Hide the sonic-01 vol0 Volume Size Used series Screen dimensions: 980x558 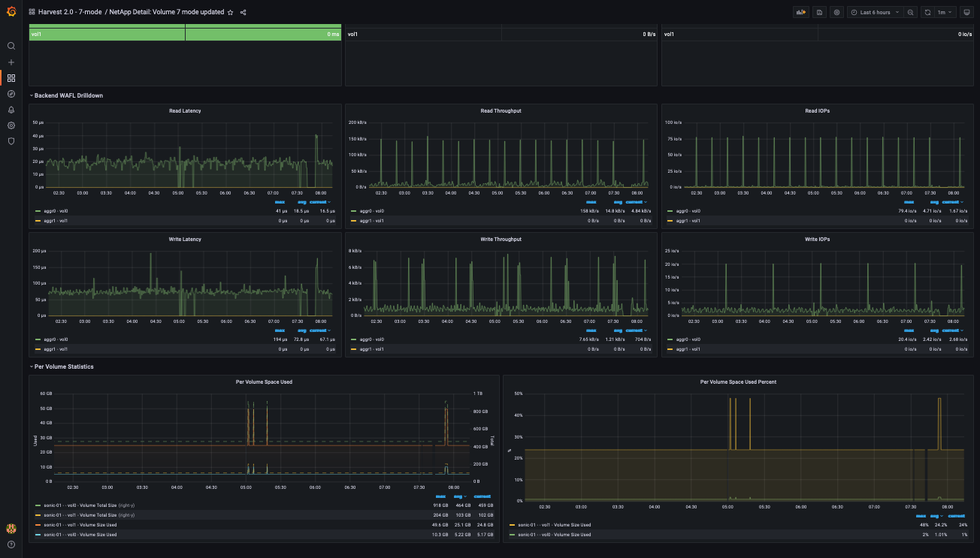click(80, 535)
